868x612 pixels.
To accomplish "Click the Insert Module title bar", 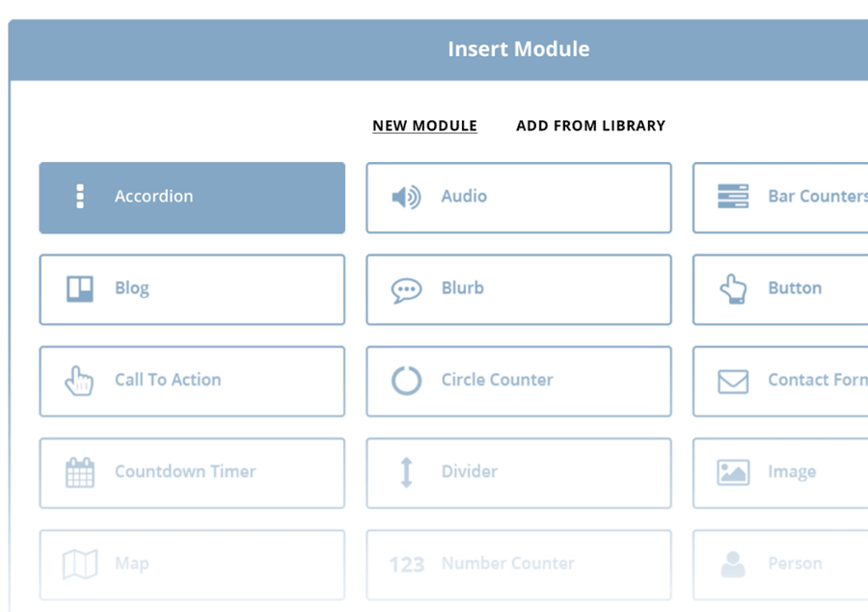I will [x=518, y=49].
